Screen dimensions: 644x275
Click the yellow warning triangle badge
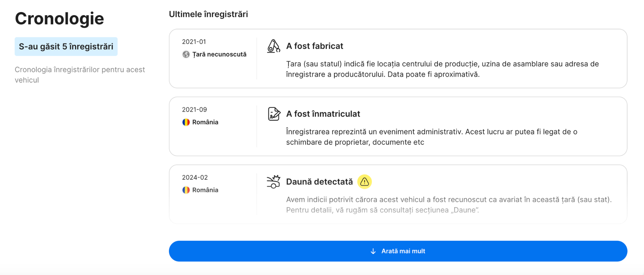[x=364, y=182]
